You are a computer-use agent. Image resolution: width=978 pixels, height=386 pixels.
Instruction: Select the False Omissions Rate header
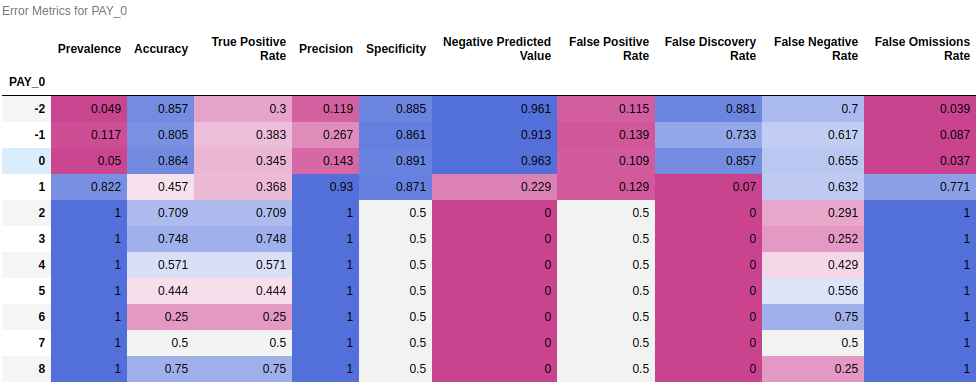tap(922, 49)
